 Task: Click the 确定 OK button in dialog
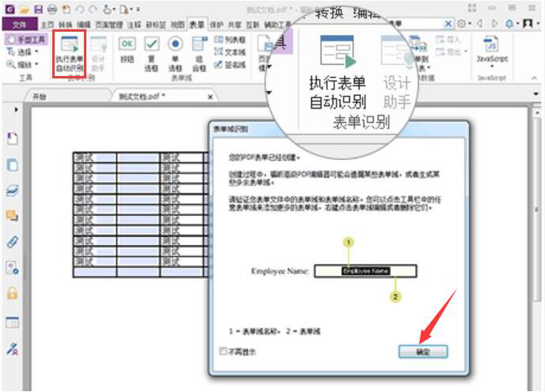coord(423,352)
